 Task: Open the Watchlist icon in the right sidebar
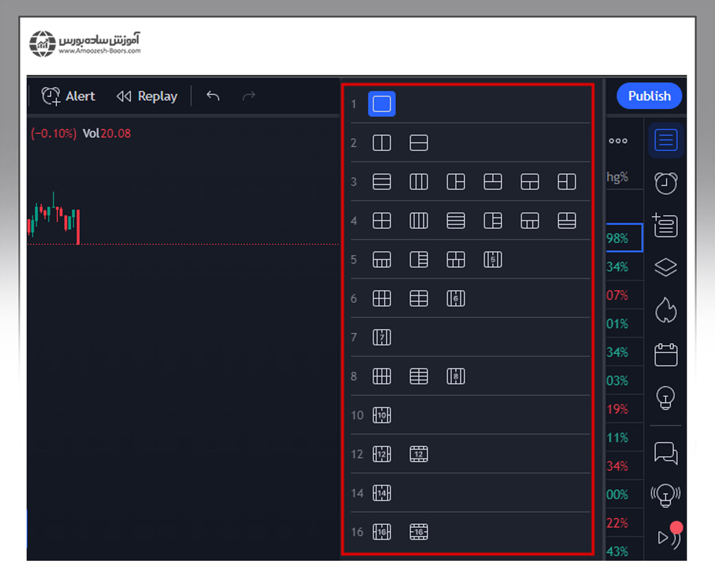[665, 140]
